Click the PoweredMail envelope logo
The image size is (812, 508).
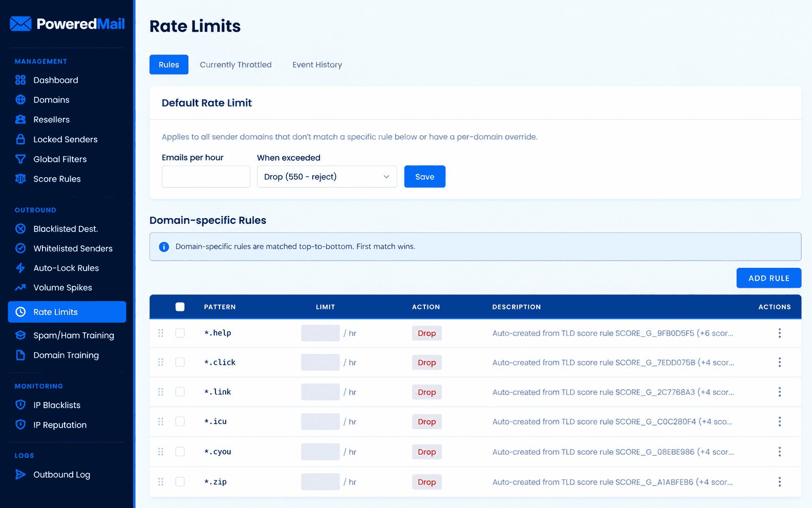(x=20, y=24)
